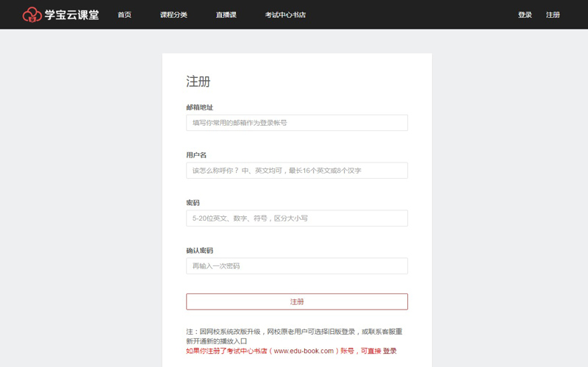Screen dimensions: 588x367
Task: Click the 学宝云课堂 cloud logo icon
Action: pyautogui.click(x=32, y=15)
